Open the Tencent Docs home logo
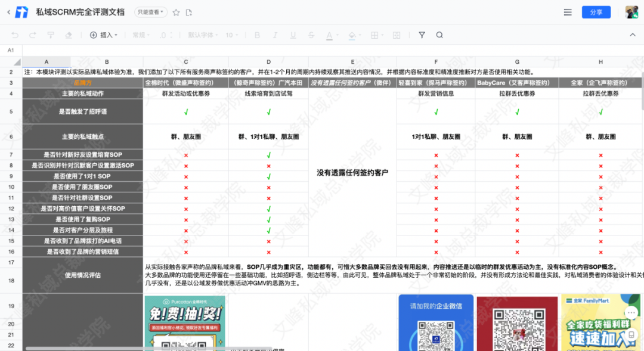Image resolution: width=644 pixels, height=351 pixels. [21, 13]
